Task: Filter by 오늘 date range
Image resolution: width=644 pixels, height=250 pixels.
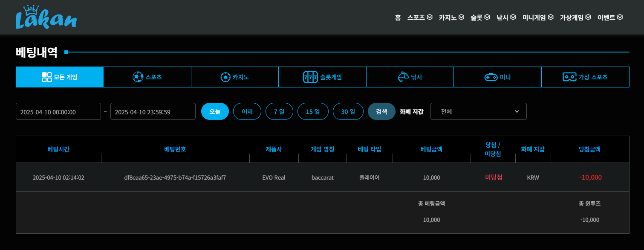Action: (x=215, y=111)
